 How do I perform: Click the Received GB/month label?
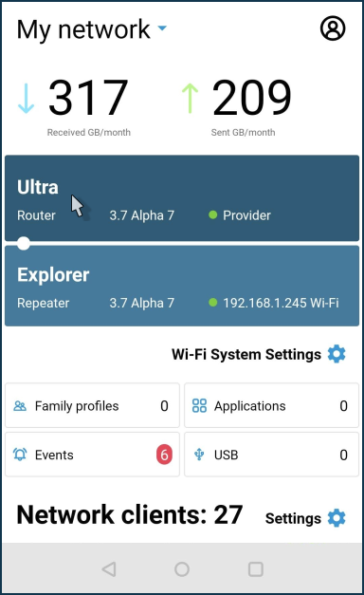[x=89, y=133]
